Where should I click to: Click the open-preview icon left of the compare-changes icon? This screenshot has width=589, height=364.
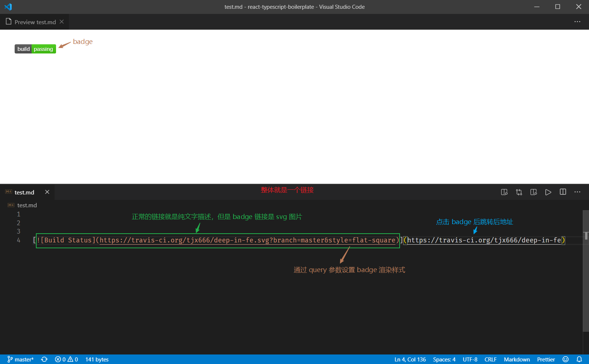tap(504, 192)
